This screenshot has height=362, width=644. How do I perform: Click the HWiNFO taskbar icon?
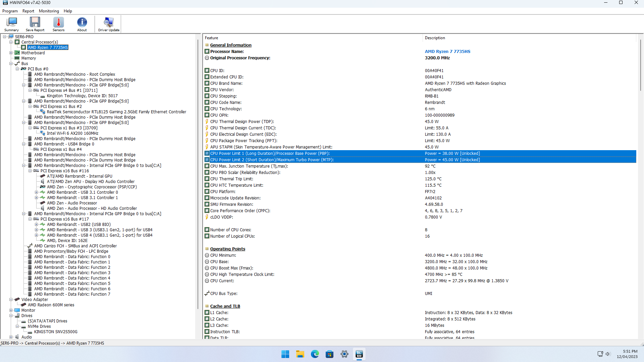click(359, 354)
